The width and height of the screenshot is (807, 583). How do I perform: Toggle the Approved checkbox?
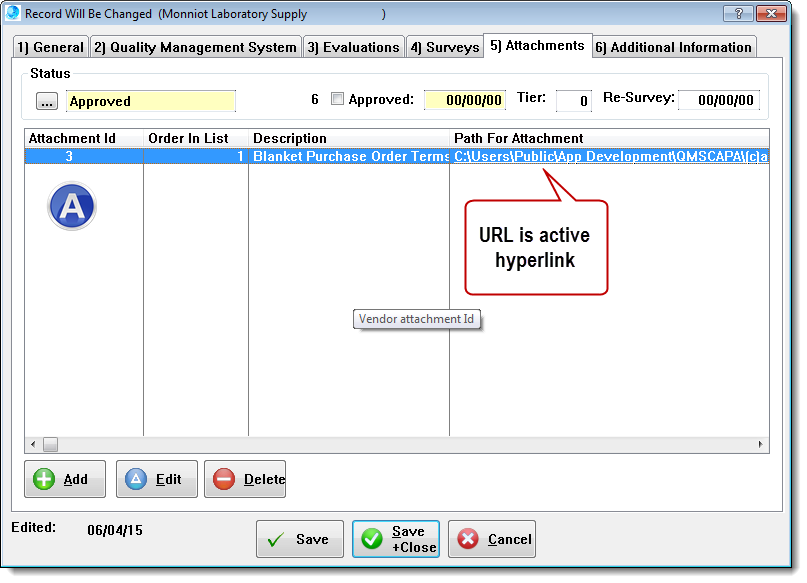[337, 99]
